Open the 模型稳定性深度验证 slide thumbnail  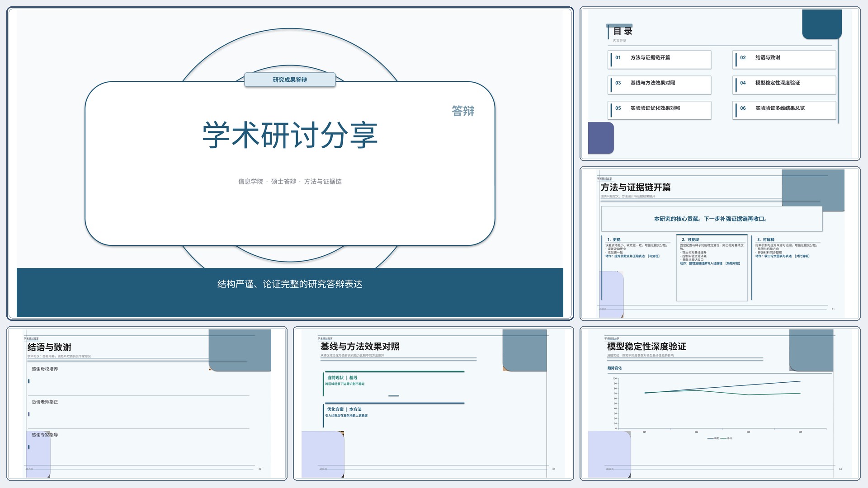[x=720, y=403]
